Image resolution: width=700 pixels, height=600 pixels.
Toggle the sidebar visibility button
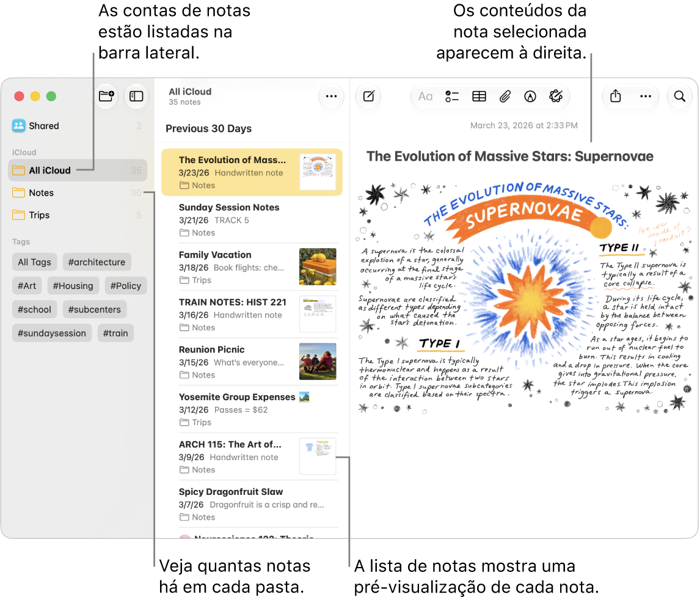click(136, 96)
